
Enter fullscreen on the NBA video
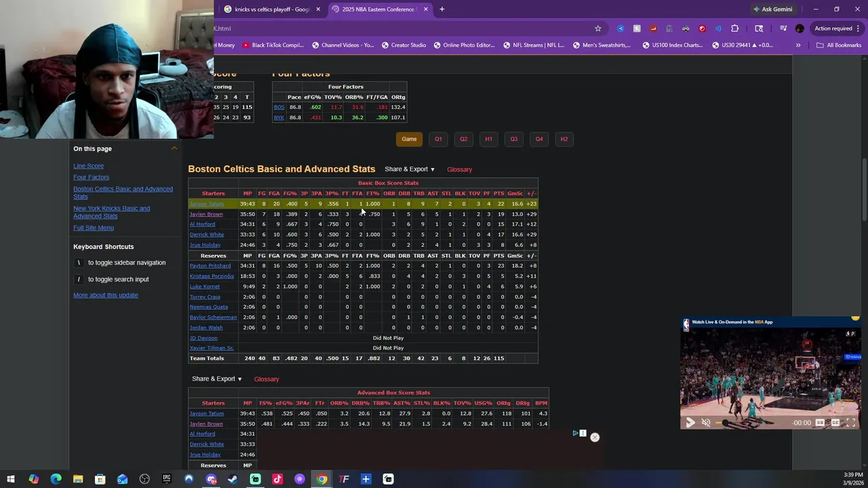pyautogui.click(x=850, y=423)
